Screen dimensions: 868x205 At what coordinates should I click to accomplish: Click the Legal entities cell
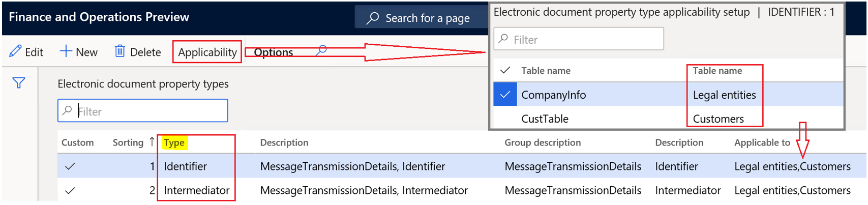(724, 95)
